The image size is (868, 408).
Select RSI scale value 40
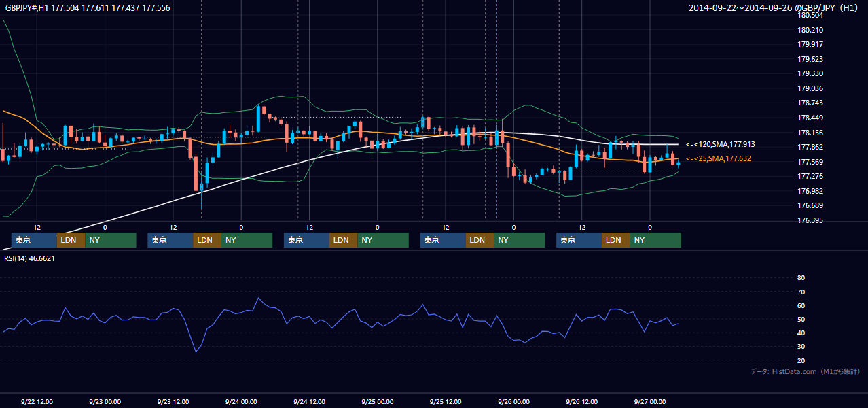pyautogui.click(x=801, y=333)
